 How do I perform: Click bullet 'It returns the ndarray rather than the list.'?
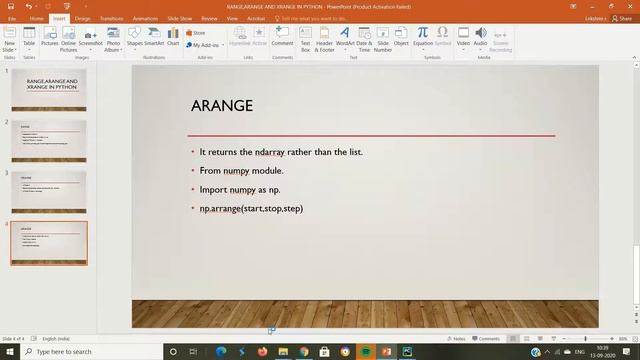click(x=281, y=152)
